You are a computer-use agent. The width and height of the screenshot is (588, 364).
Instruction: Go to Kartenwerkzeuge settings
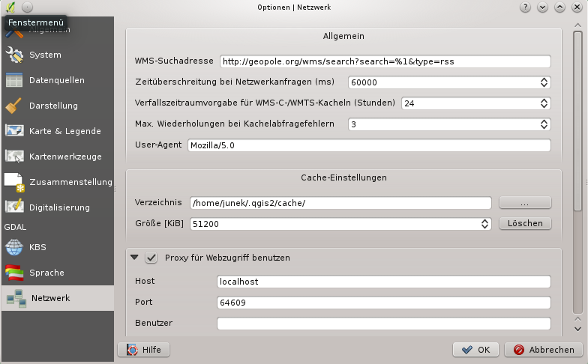coord(58,157)
